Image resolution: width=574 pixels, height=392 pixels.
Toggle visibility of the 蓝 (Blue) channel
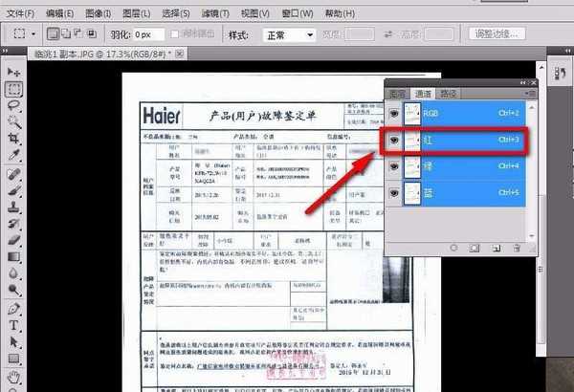[395, 194]
